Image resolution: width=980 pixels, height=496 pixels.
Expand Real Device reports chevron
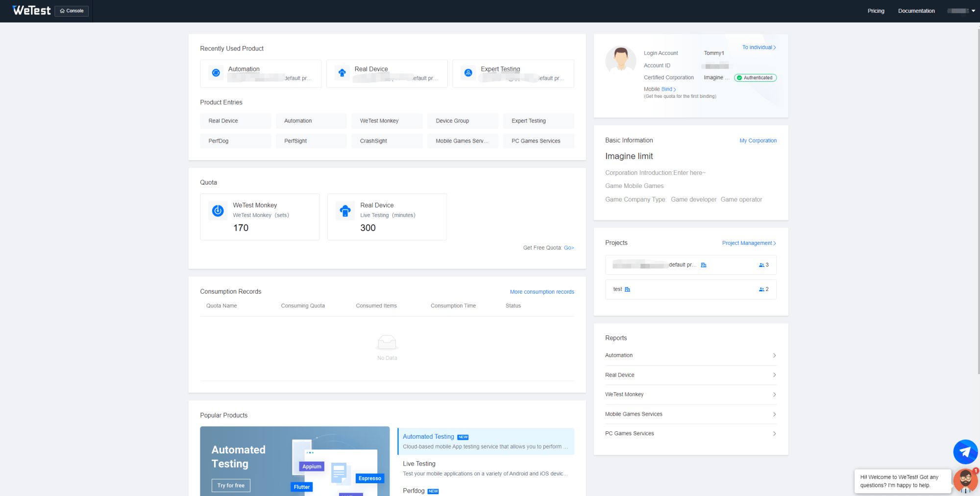click(x=774, y=375)
